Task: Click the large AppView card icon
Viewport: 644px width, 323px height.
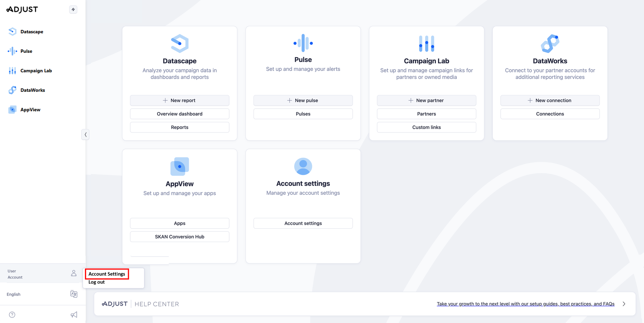Action: pos(180,166)
